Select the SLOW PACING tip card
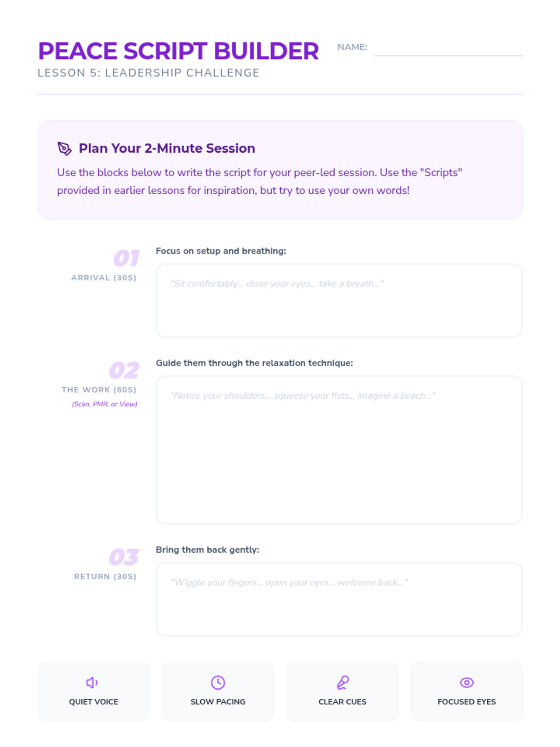The width and height of the screenshot is (560, 747). (x=218, y=691)
